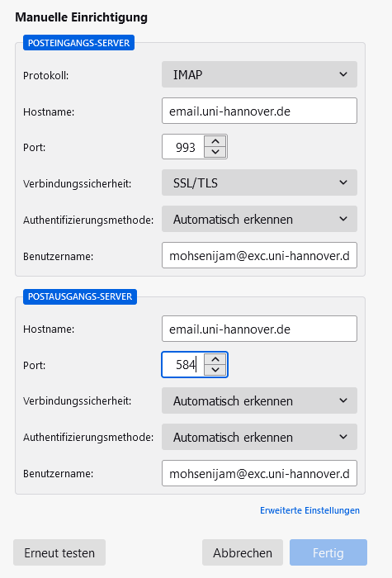The height and width of the screenshot is (578, 392).
Task: Open outgoing Verbindungssicherheit dropdown
Action: (x=259, y=400)
